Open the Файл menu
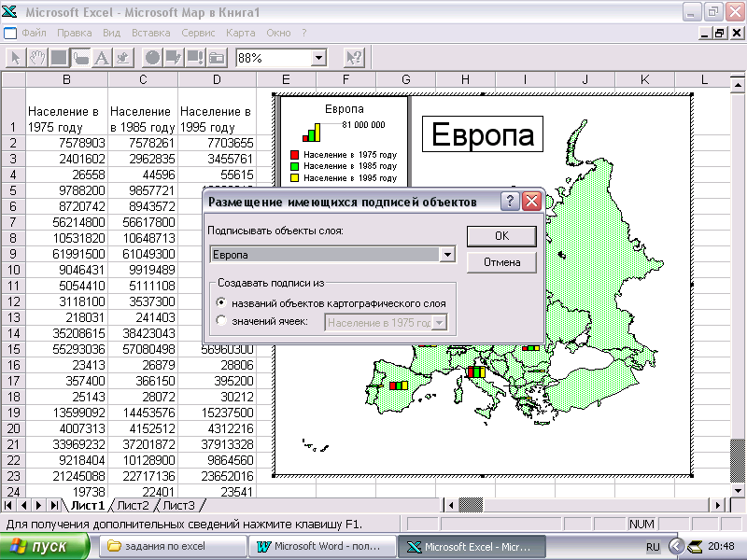The image size is (747, 560). (x=34, y=33)
